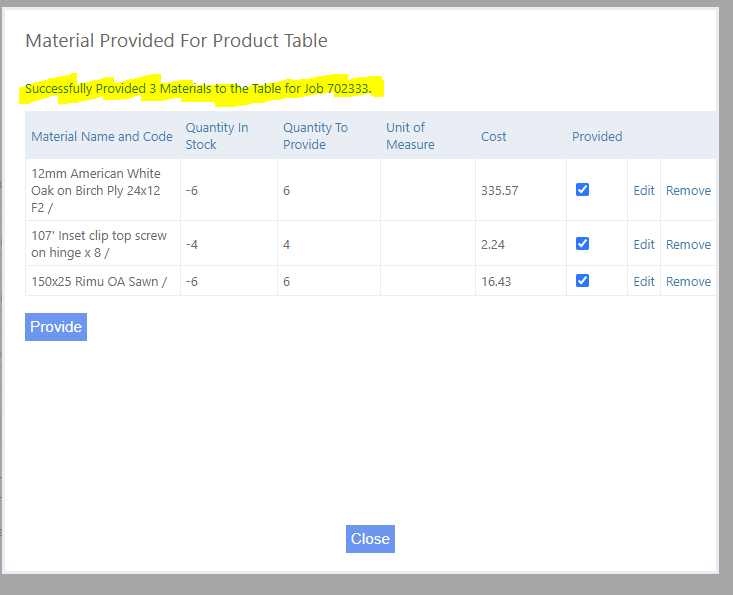
Task: Select the Quantity In Stock column header
Action: (x=217, y=136)
